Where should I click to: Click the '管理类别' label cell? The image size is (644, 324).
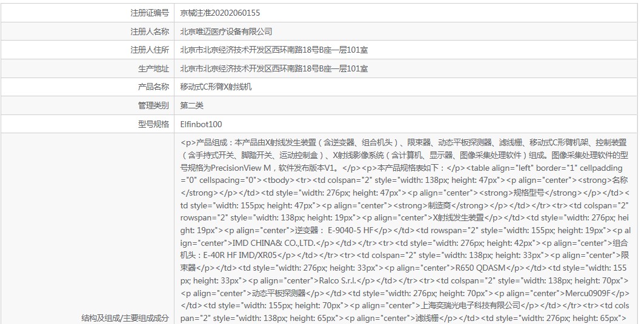[x=87, y=105]
